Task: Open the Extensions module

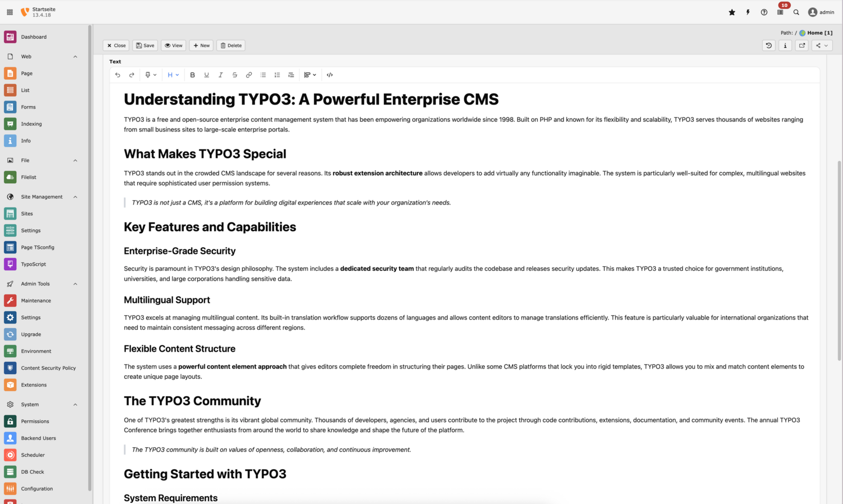Action: coord(34,385)
